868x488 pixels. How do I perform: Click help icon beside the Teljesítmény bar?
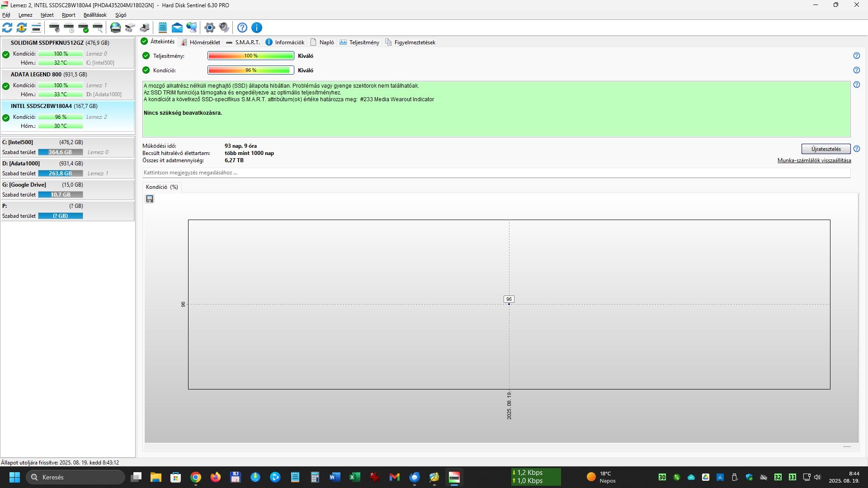[x=856, y=56]
